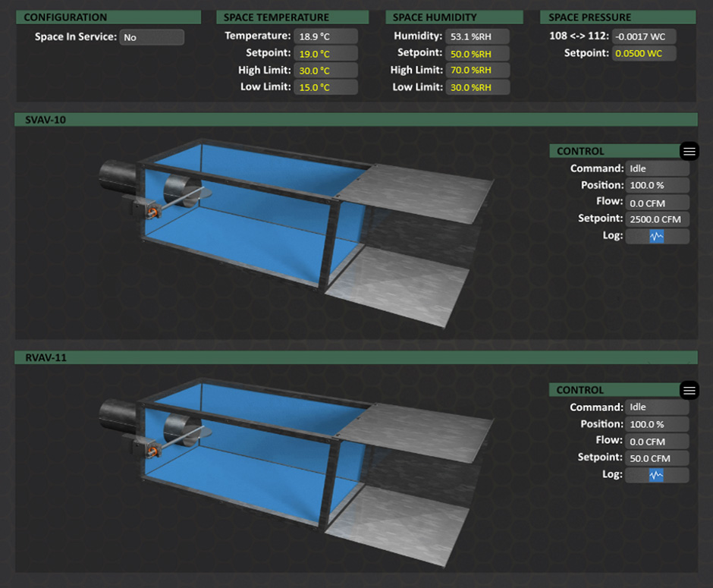
Task: Click the SVAV-10 CONTROL panel header
Action: [615, 151]
